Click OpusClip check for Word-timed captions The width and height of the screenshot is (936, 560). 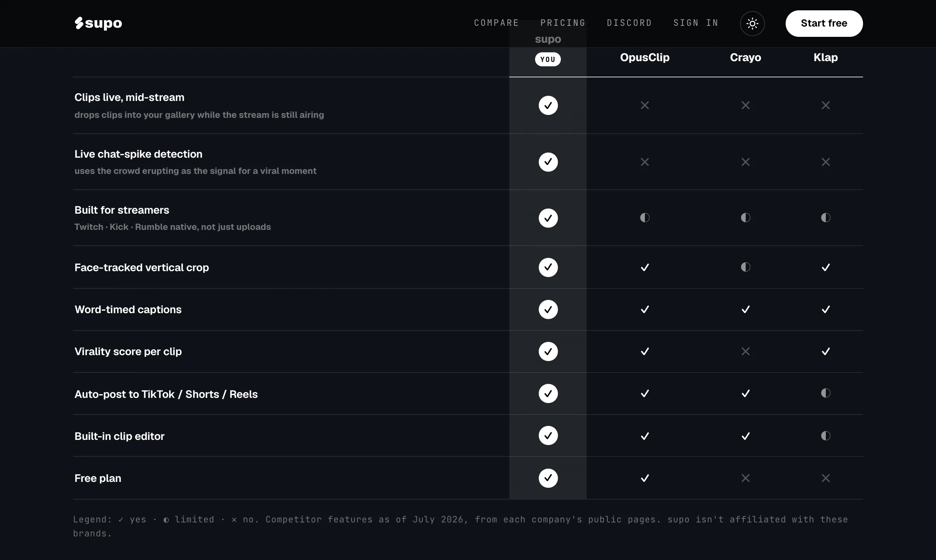pyautogui.click(x=645, y=309)
